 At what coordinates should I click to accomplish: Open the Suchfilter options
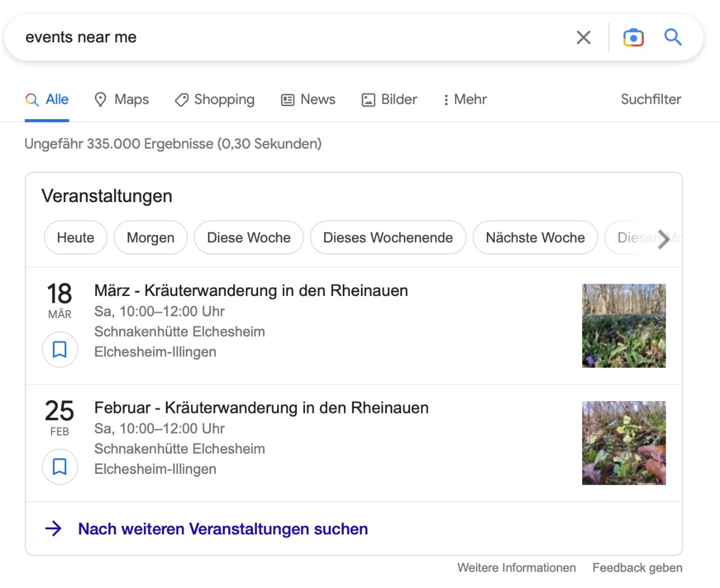[x=651, y=99]
